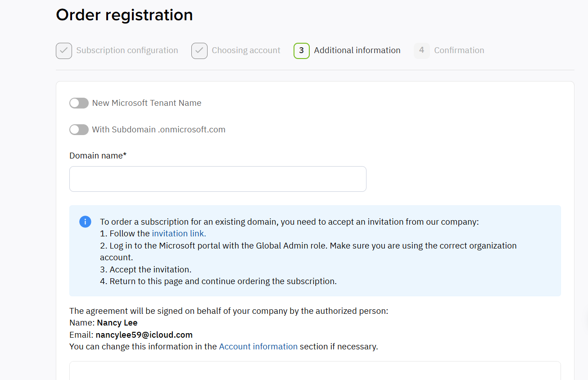Enable the New Microsoft Tenant Name toggle
Image resolution: width=588 pixels, height=380 pixels.
click(x=79, y=103)
